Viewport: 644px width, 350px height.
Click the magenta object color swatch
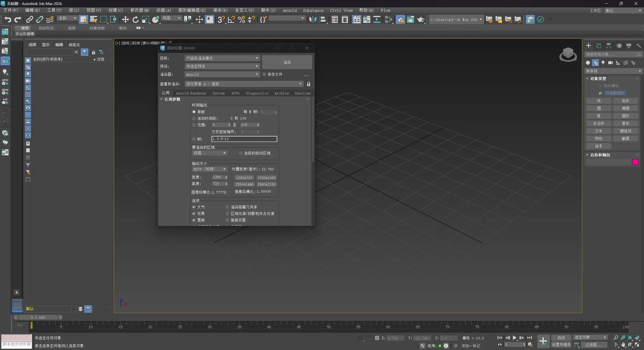coord(635,162)
